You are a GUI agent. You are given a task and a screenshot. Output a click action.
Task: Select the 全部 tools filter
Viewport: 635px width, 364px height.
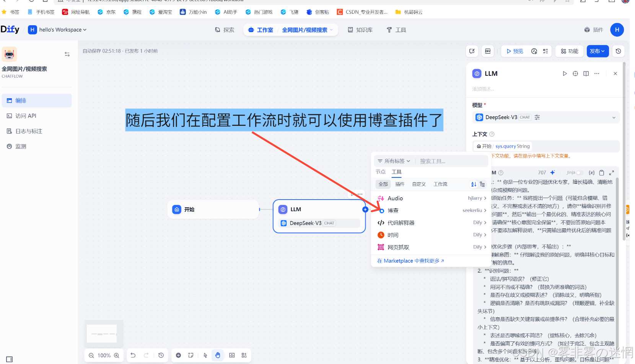tap(383, 184)
